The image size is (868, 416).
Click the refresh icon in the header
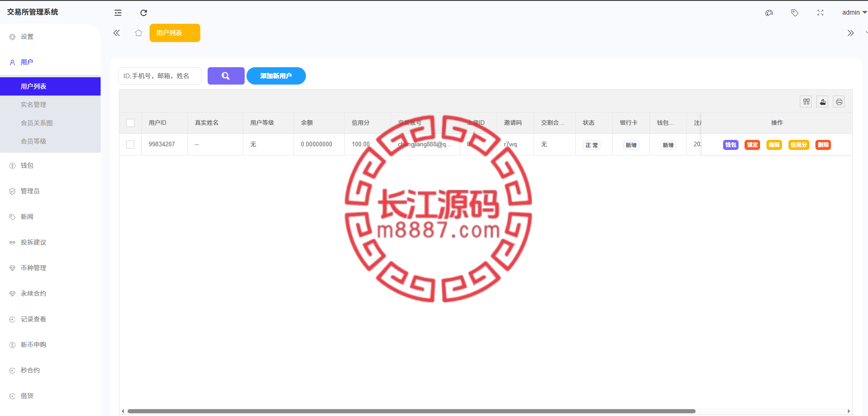(x=144, y=13)
